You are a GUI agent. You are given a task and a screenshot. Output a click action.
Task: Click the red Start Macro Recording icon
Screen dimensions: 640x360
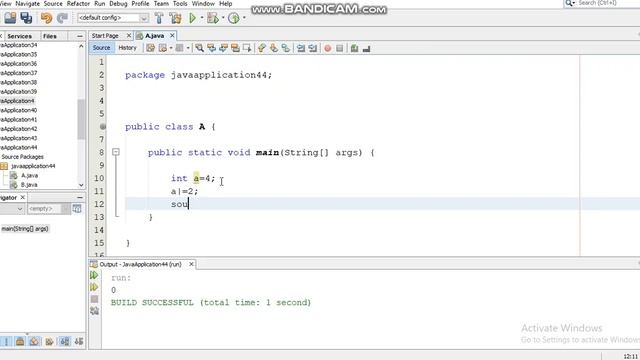click(327, 48)
